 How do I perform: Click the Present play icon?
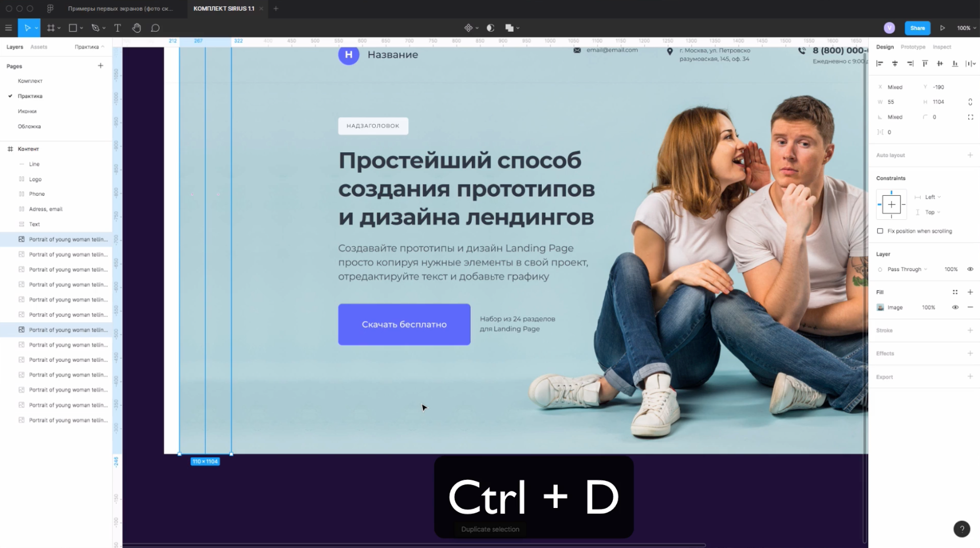[942, 28]
